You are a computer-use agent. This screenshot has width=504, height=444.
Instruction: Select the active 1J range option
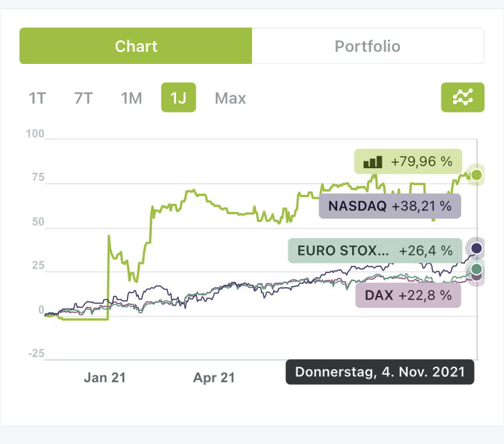[178, 98]
